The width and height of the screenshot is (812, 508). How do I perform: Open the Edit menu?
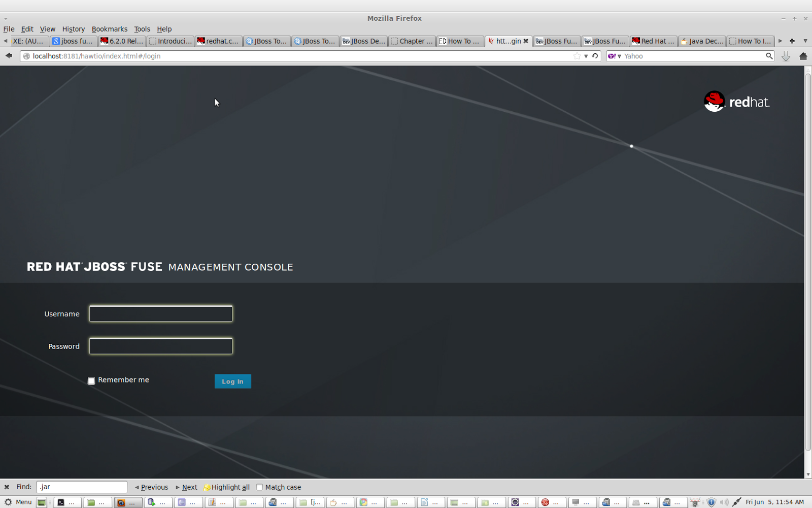[x=27, y=29]
